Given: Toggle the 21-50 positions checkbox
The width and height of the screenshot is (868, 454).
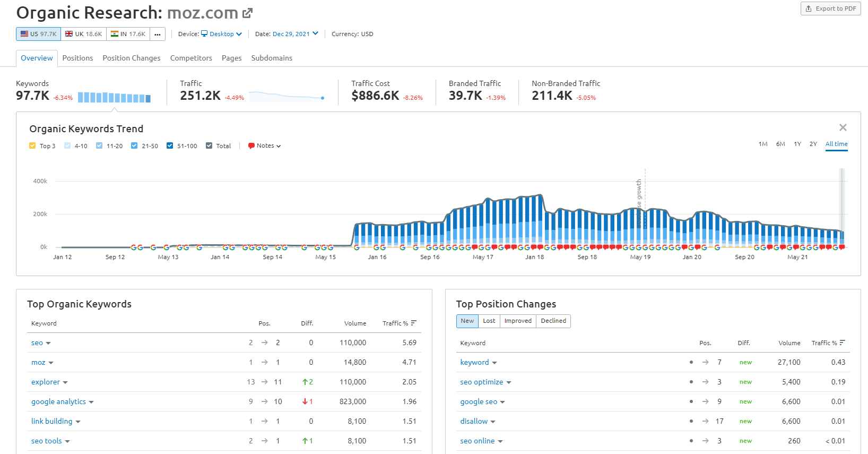Looking at the screenshot, I should [134, 145].
